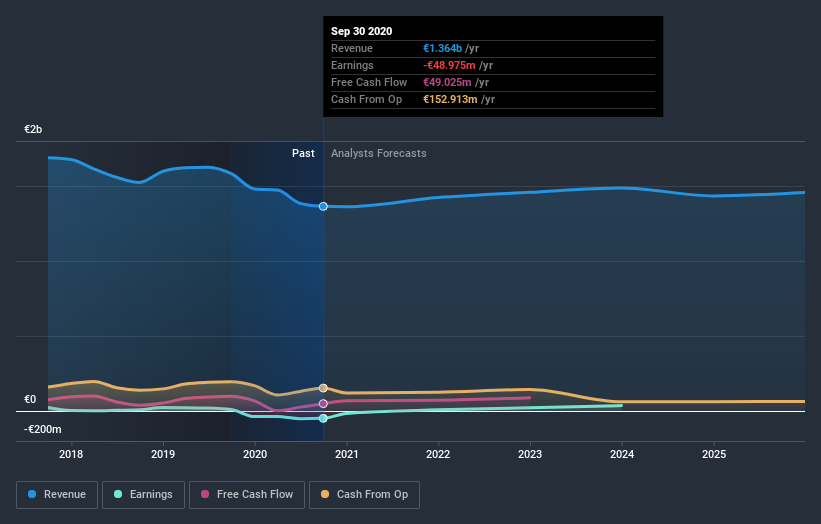This screenshot has width=821, height=524.
Task: Click the Cash From Op label in tooltip
Action: 367,99
